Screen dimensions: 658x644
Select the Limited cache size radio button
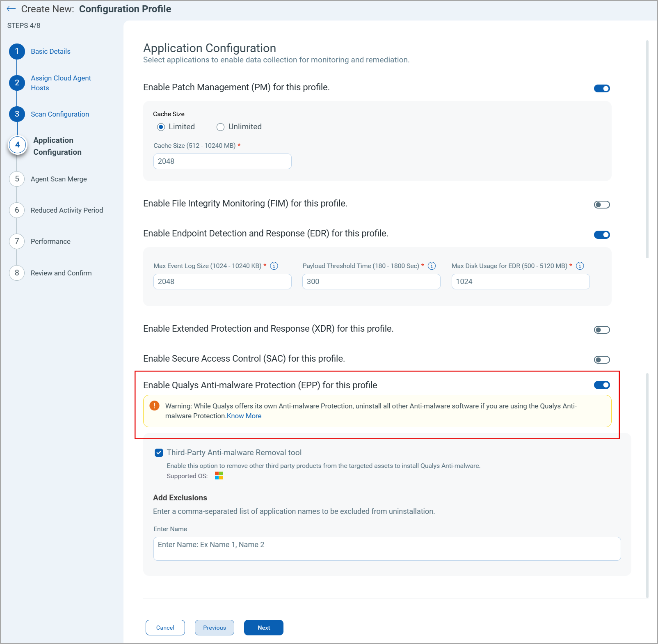pos(161,127)
